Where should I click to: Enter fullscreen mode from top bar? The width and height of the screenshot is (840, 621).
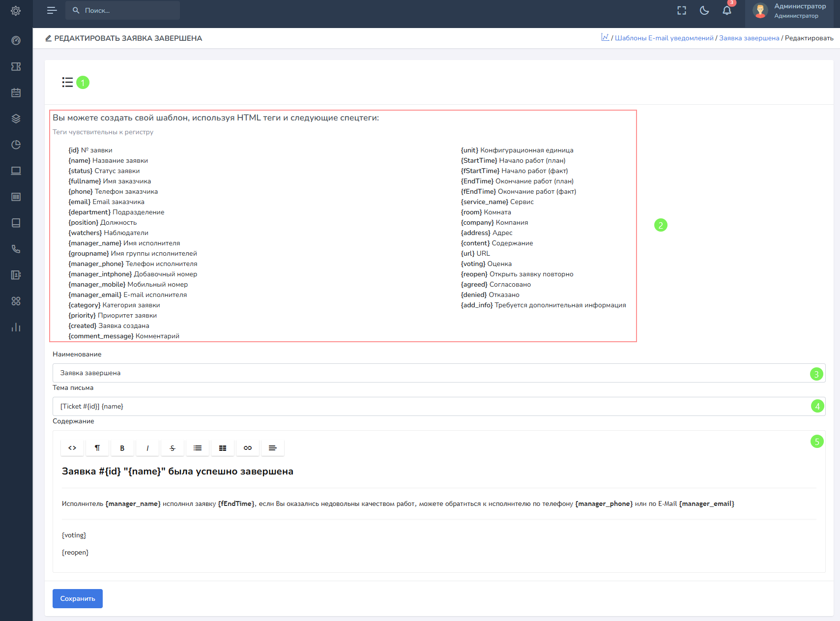682,10
